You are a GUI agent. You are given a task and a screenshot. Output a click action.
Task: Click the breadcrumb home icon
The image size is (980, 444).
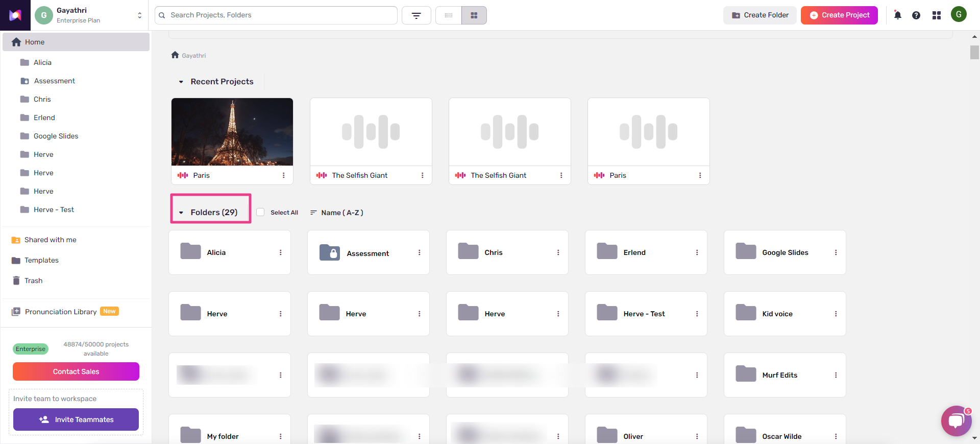(175, 55)
